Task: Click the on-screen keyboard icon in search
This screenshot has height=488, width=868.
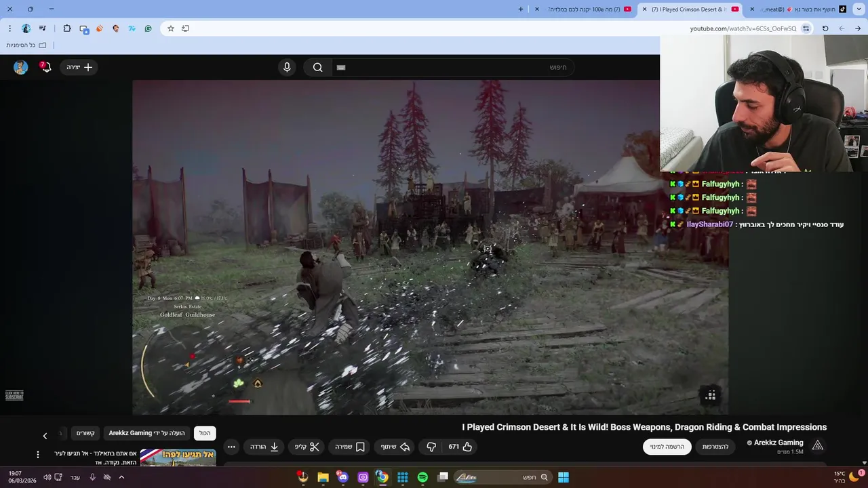Action: coord(341,67)
